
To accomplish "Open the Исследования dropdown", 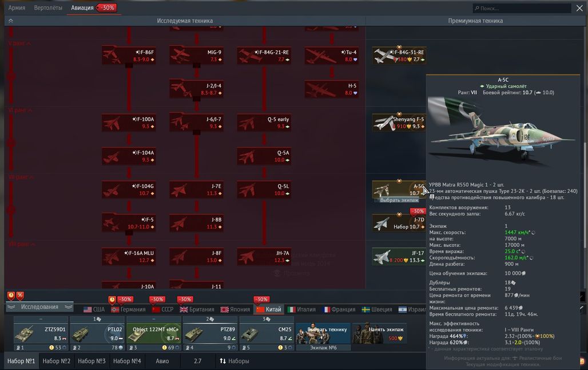I will click(x=39, y=307).
